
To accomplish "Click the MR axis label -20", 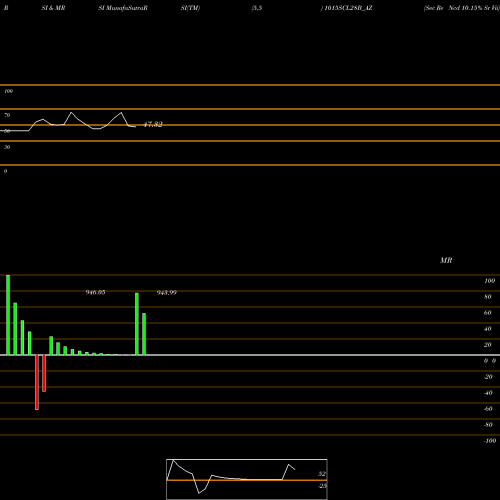I will 488,377.
